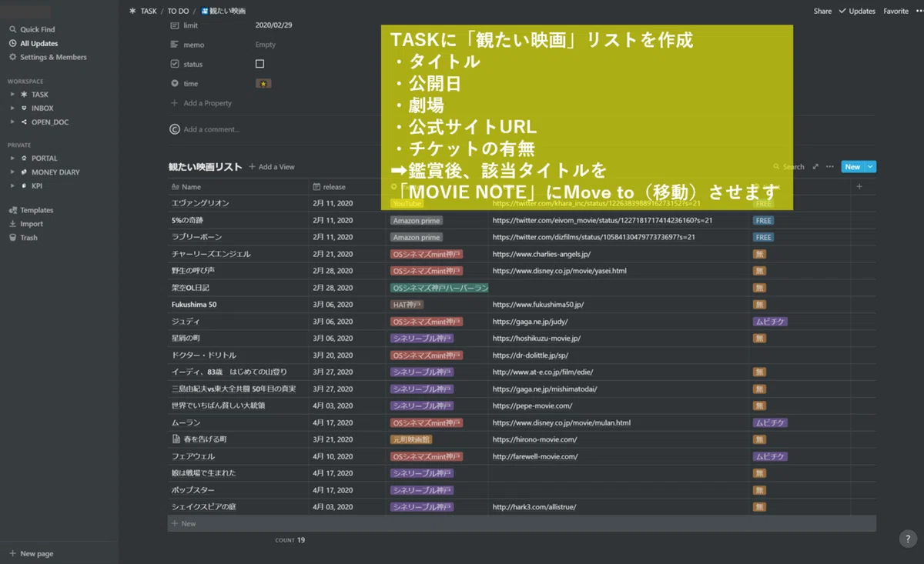The height and width of the screenshot is (564, 924).
Task: Click the limit date 2020/02/29
Action: pos(273,25)
